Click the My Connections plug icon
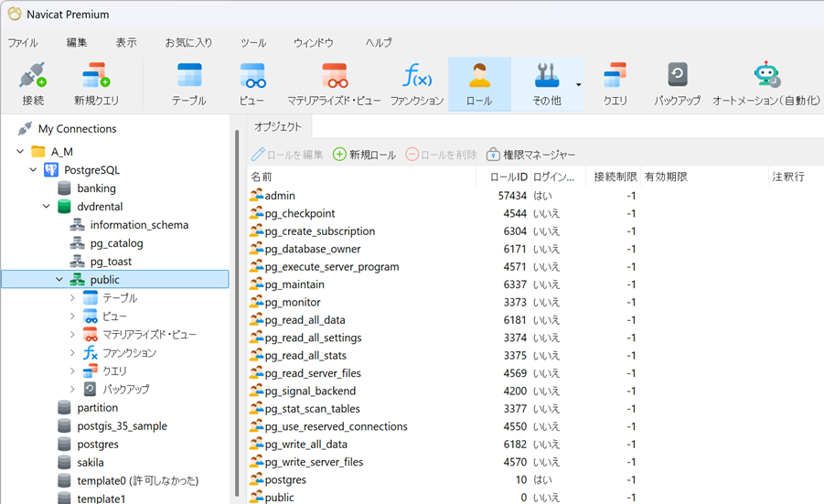This screenshot has width=824, height=504. click(25, 129)
